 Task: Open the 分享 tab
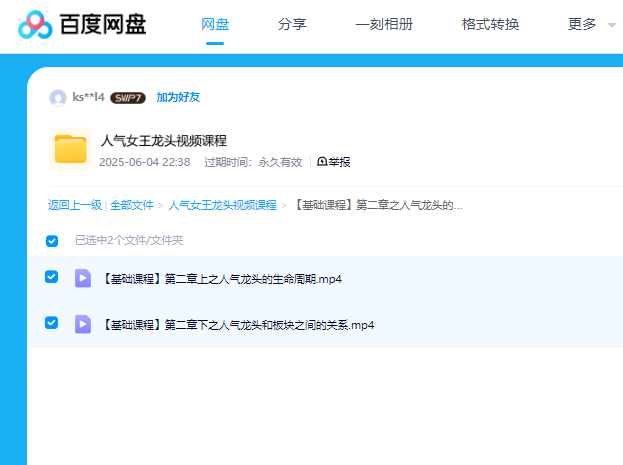pyautogui.click(x=292, y=24)
